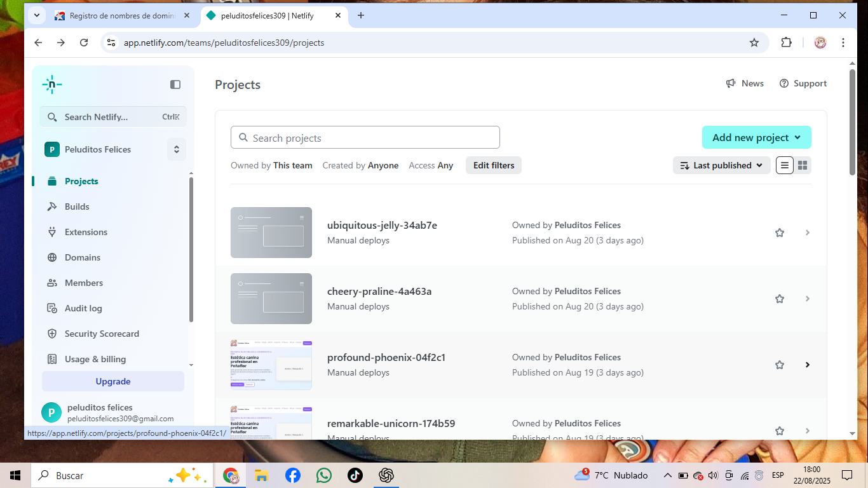Bookmark this page with star icon
This screenshot has width=868, height=488.
tap(754, 43)
